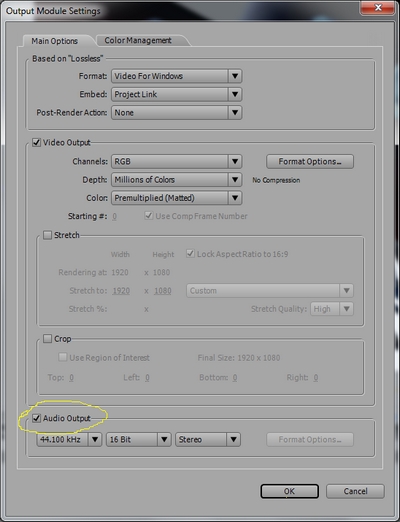Open the 16 Bit audio depth dropdown
400x522 pixels.
point(138,440)
